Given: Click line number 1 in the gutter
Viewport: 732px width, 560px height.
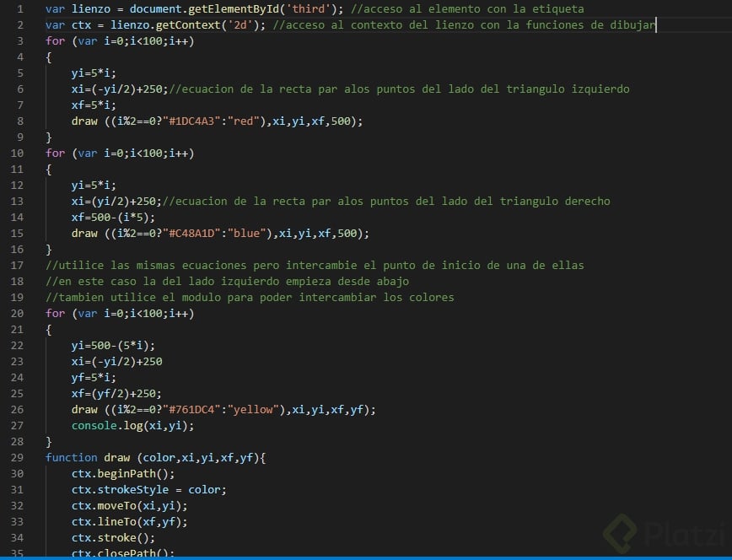Looking at the screenshot, I should [x=20, y=8].
